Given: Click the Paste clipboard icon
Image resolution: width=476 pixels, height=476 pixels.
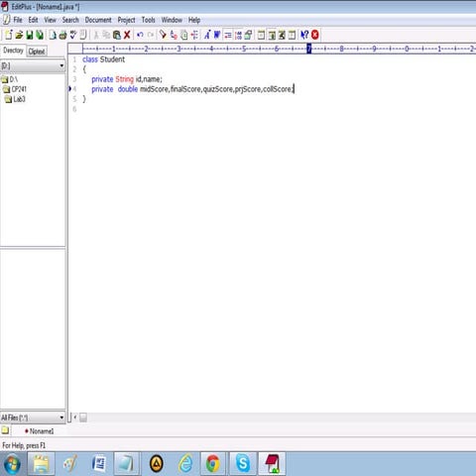Looking at the screenshot, I should 117,35.
